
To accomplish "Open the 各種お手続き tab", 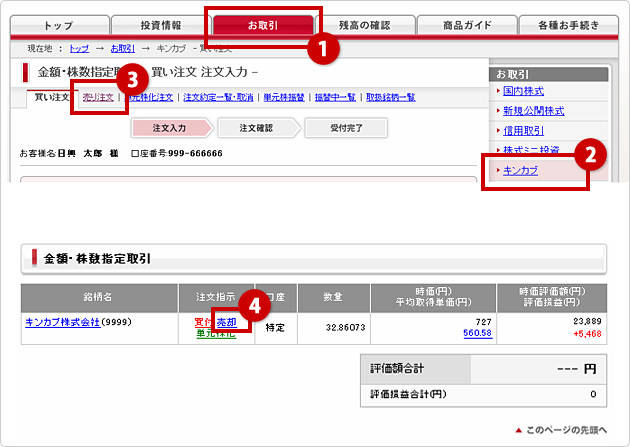I will [567, 25].
